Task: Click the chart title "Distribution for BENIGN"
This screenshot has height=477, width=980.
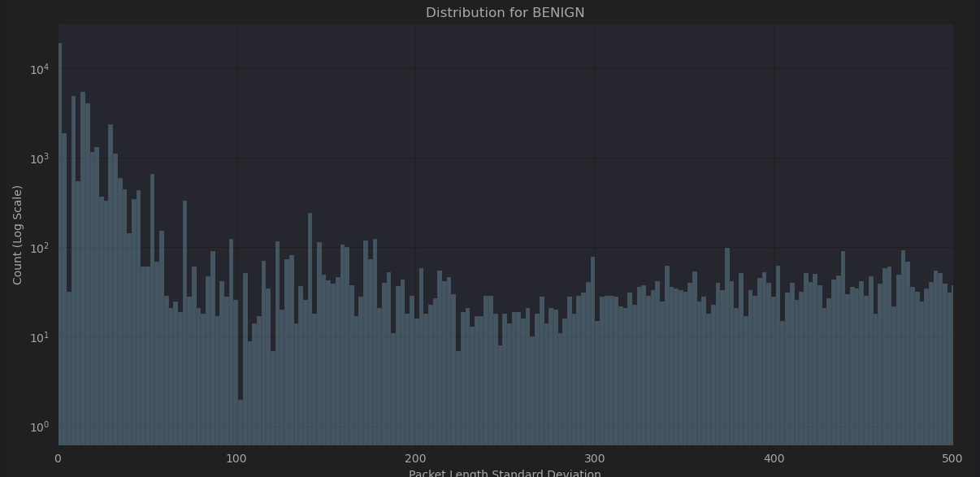Action: (505, 13)
